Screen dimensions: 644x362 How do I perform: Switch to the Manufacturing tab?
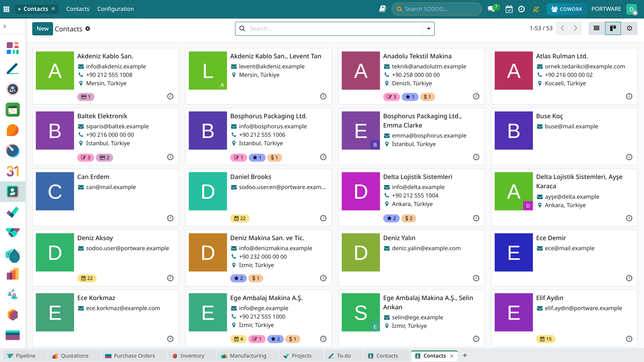(248, 356)
